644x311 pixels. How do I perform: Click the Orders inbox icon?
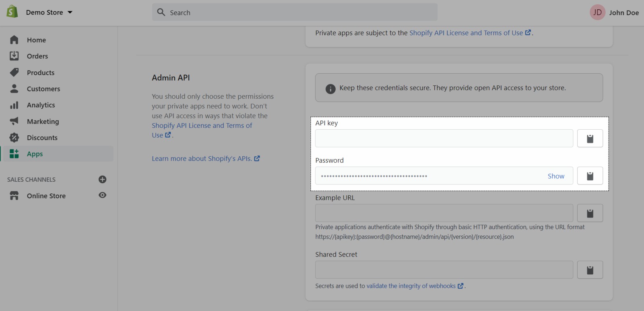click(x=14, y=56)
